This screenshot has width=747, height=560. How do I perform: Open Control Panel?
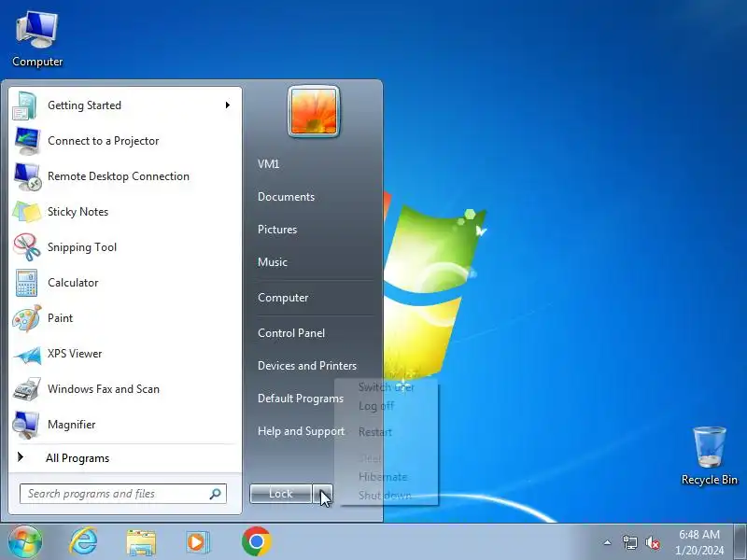(291, 333)
